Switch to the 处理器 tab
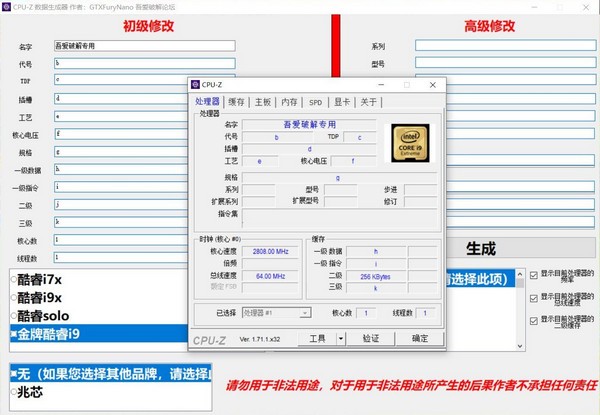This screenshot has width=600, height=415. (207, 102)
